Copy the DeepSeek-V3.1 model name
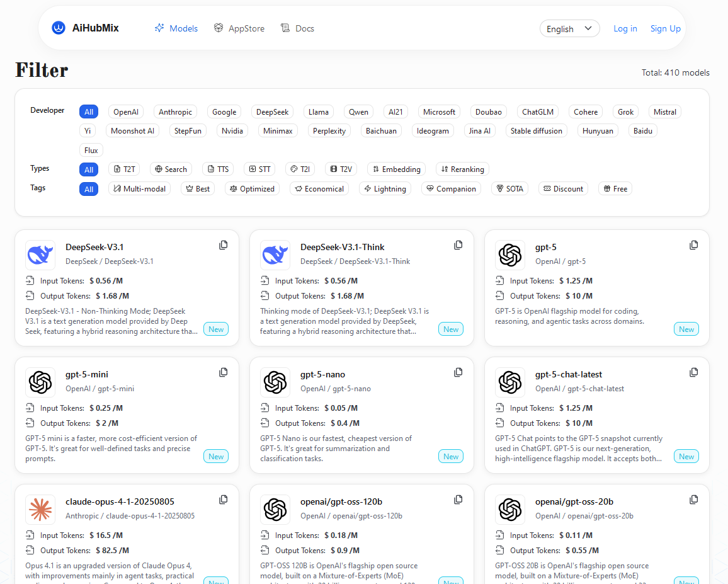728x584 pixels. (x=224, y=245)
